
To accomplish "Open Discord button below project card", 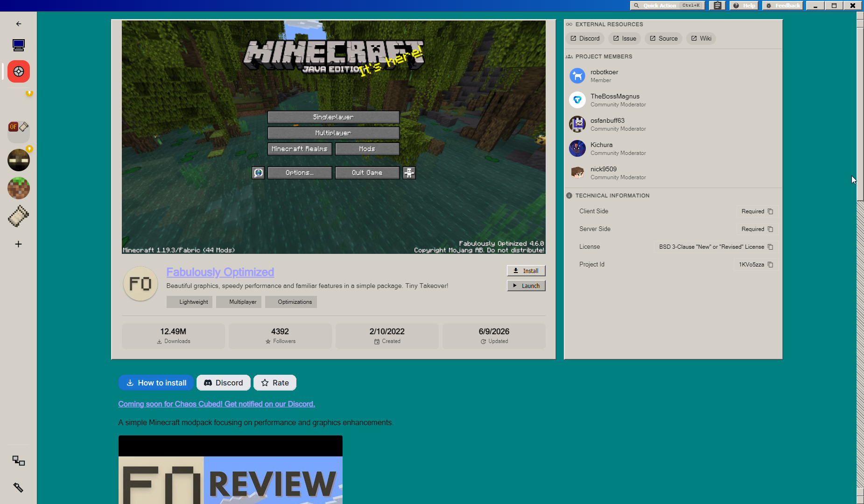I will (x=224, y=383).
